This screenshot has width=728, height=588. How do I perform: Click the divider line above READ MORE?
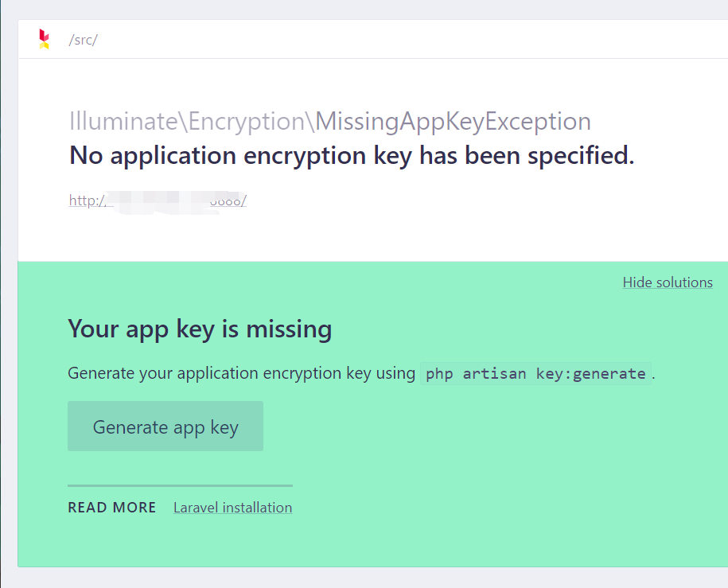coord(180,486)
